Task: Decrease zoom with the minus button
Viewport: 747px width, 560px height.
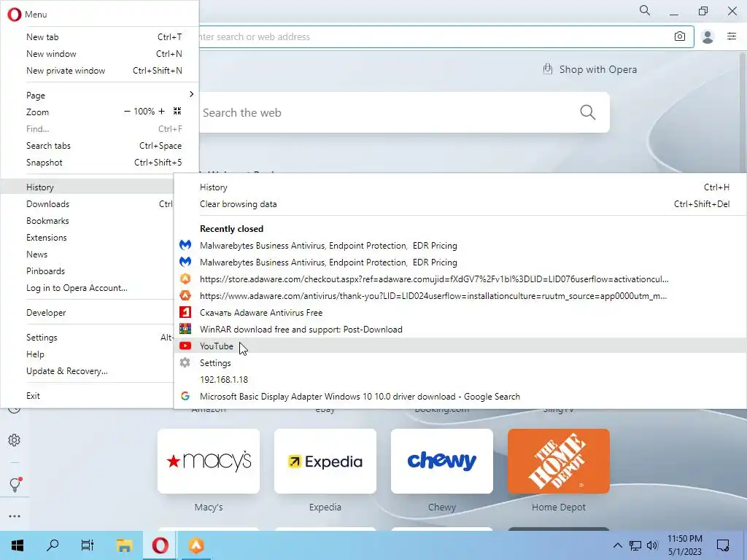Action: pyautogui.click(x=127, y=112)
